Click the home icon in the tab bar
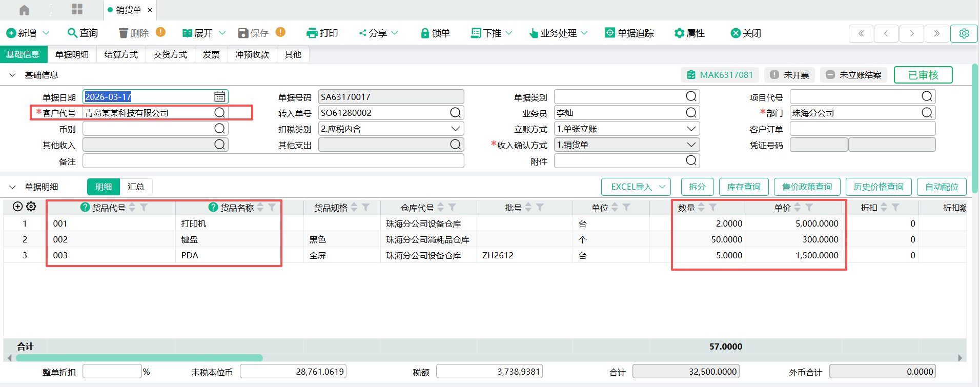The width and height of the screenshot is (980, 387). tap(24, 10)
